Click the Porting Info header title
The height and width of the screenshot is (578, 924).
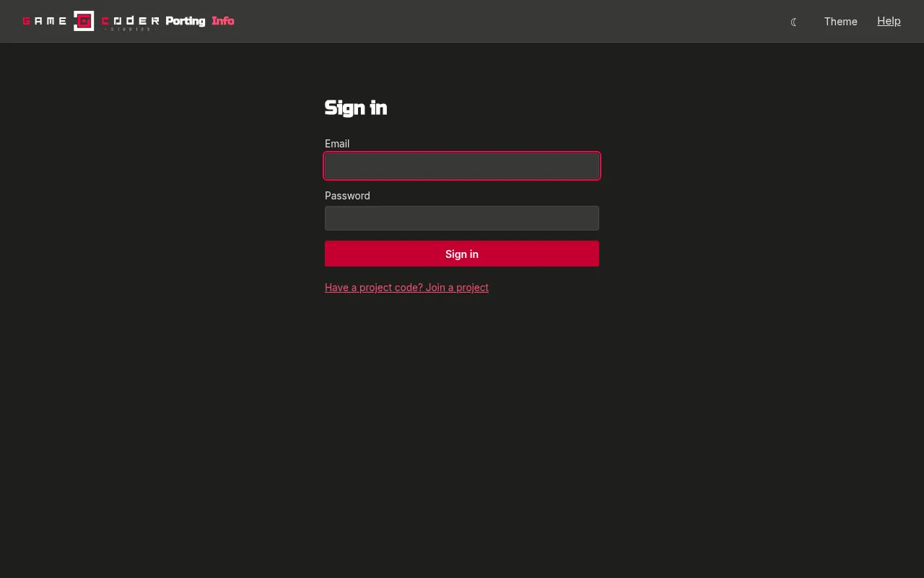click(x=200, y=21)
